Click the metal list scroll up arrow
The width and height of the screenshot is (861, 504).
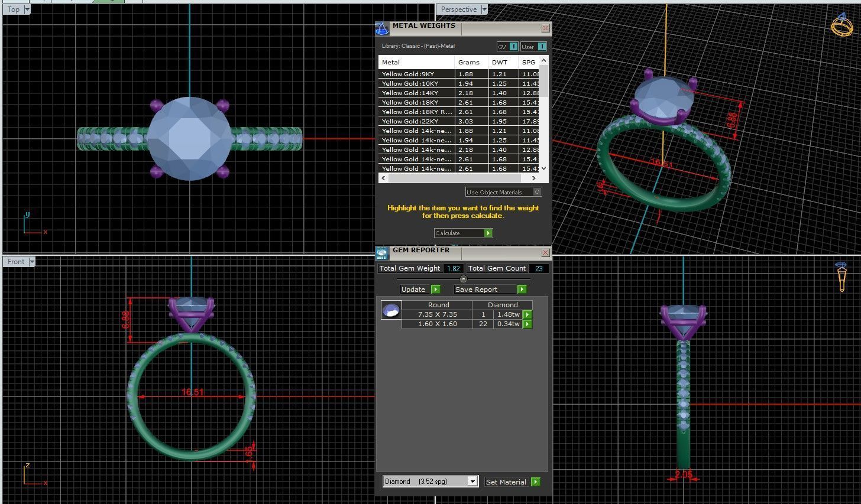pyautogui.click(x=544, y=60)
